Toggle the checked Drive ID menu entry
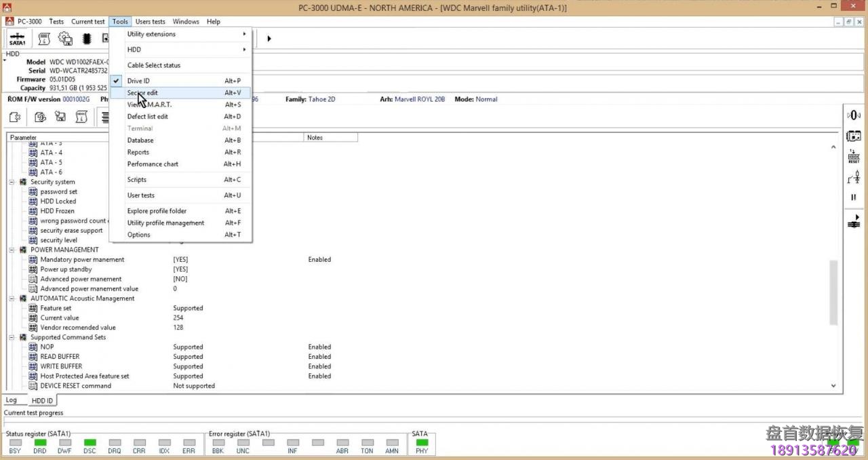This screenshot has width=868, height=460. tap(138, 81)
